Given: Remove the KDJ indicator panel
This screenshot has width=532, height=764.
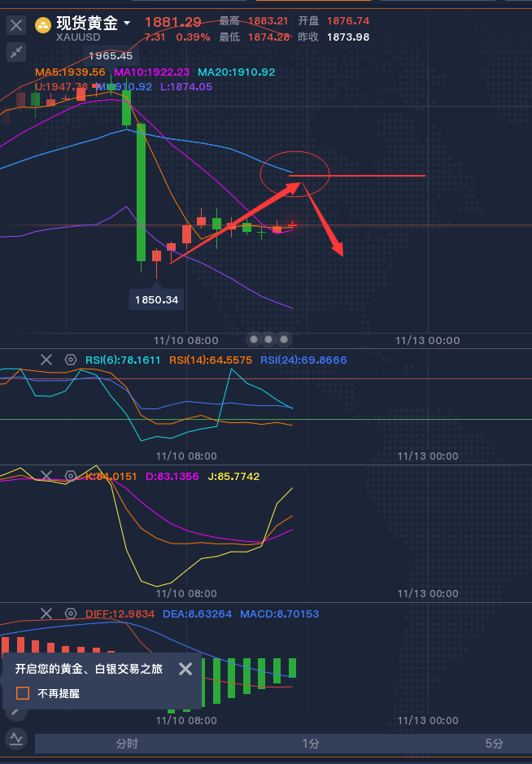Looking at the screenshot, I should 46,476.
